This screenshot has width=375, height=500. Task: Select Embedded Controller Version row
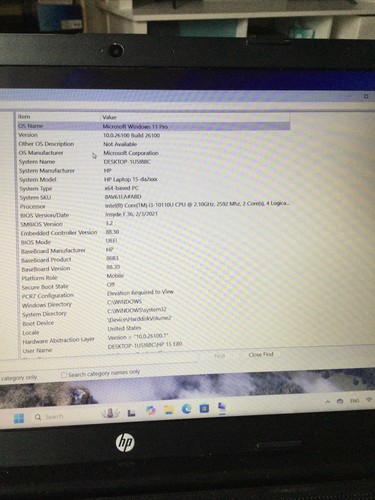pos(59,233)
